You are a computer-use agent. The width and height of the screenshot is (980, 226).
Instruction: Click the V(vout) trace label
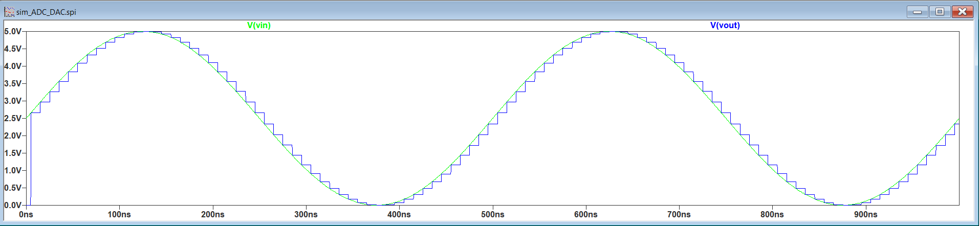coord(725,26)
